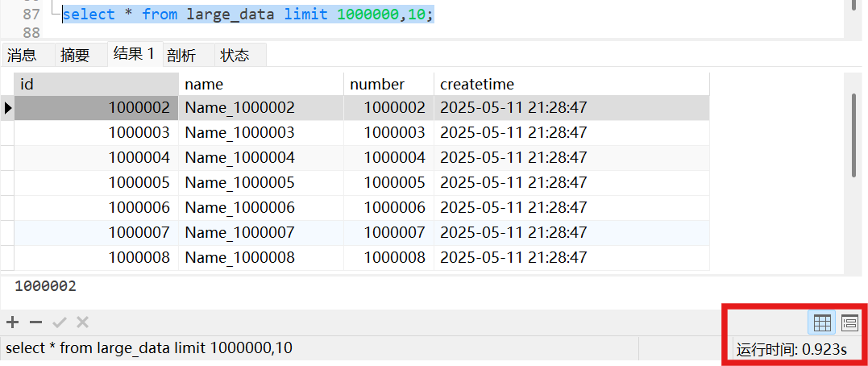Click the number column header
The image size is (868, 366).
[388, 84]
